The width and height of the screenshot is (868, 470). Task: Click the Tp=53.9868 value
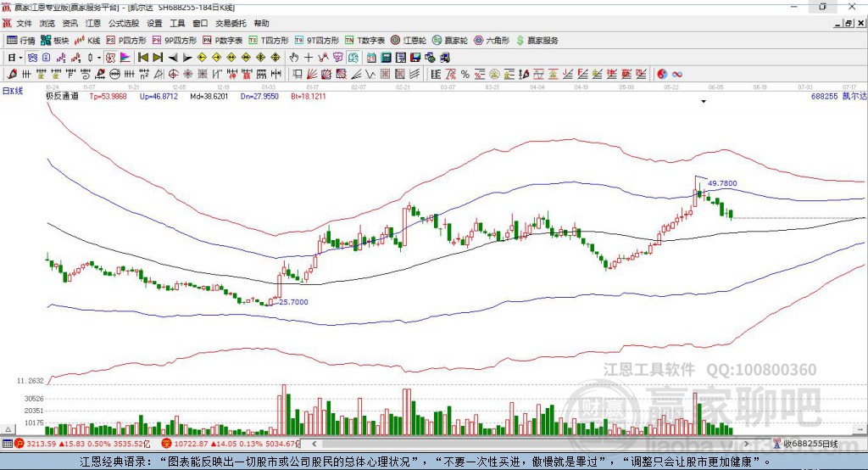pos(108,96)
